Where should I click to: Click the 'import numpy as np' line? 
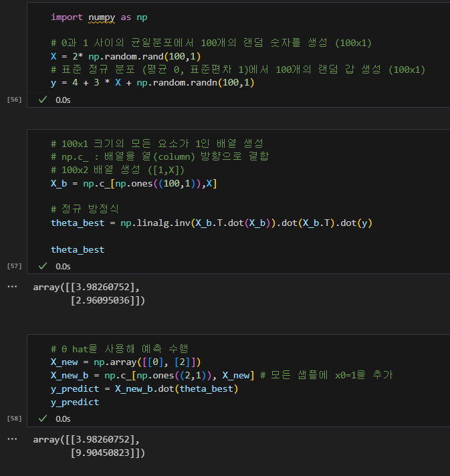pos(99,17)
